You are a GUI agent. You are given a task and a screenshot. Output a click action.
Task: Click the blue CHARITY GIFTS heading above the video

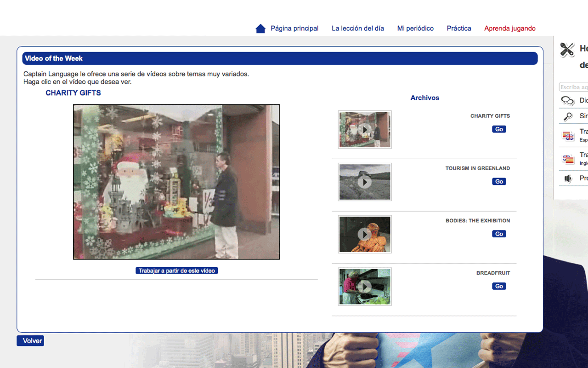73,93
